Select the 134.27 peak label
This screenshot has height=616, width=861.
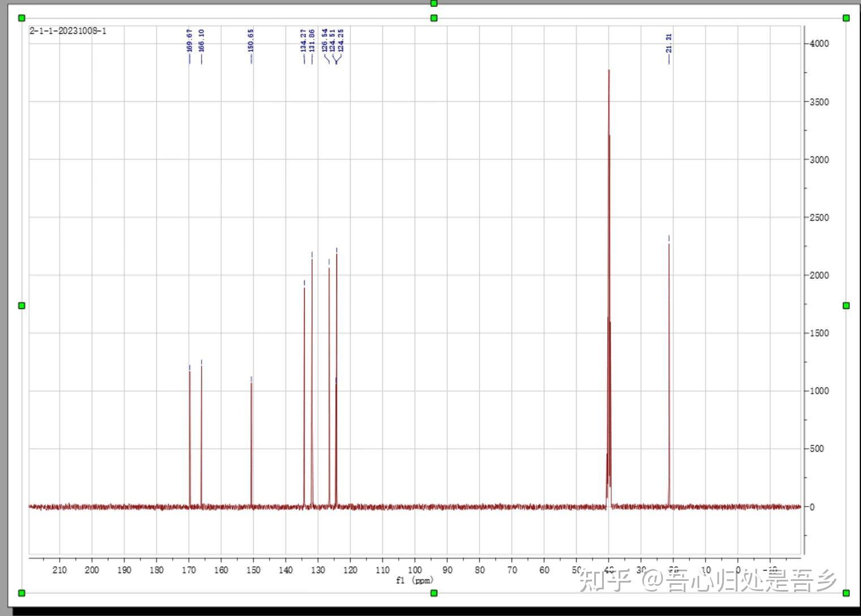point(304,40)
